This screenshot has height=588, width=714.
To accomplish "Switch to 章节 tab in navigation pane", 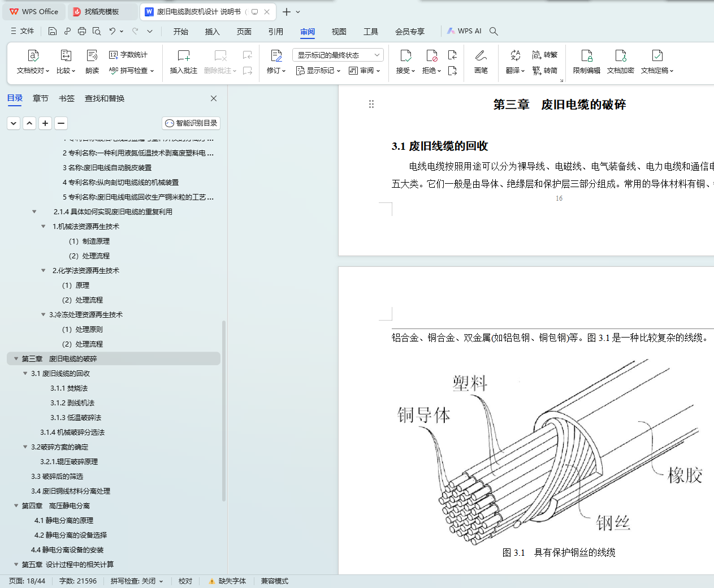I will coord(41,98).
